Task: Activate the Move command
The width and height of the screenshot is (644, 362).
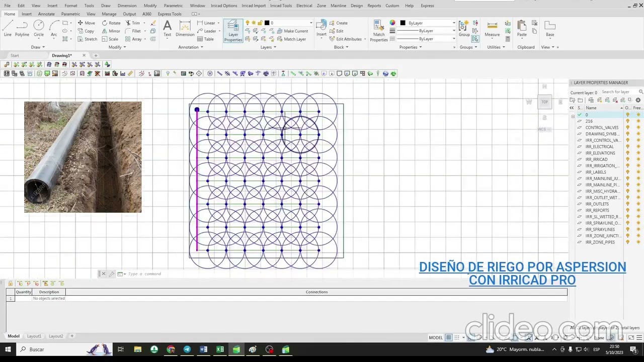Action: click(x=86, y=23)
